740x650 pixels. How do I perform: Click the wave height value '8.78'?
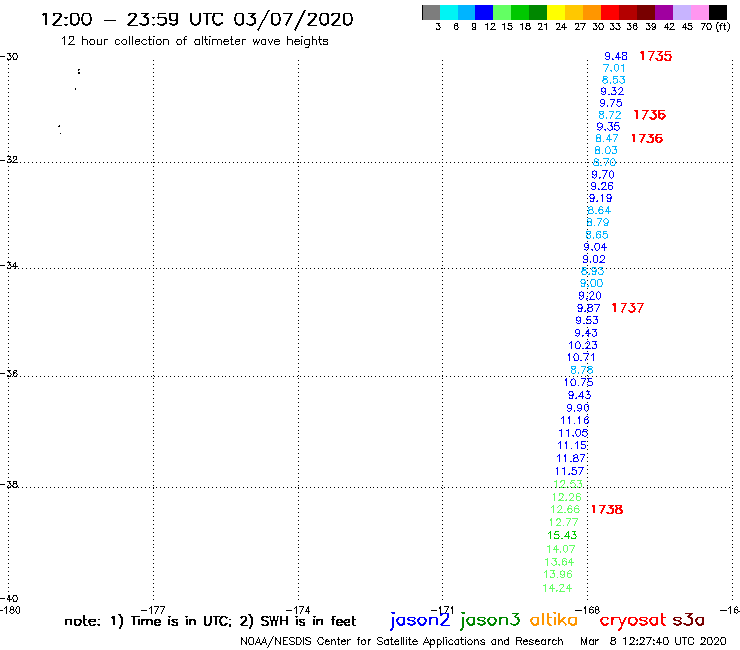582,371
